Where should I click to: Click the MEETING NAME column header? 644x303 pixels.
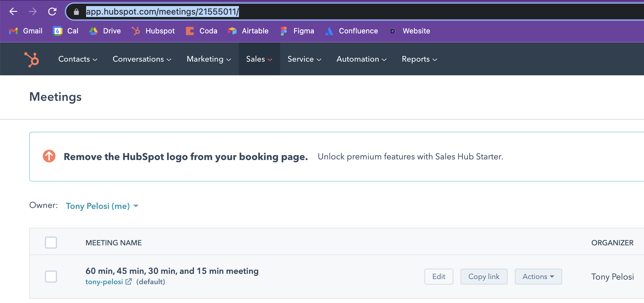(114, 243)
